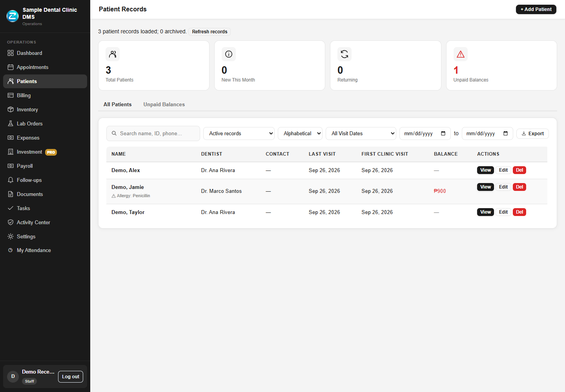Click the Billing card icon
This screenshot has width=565, height=392.
pos(11,95)
